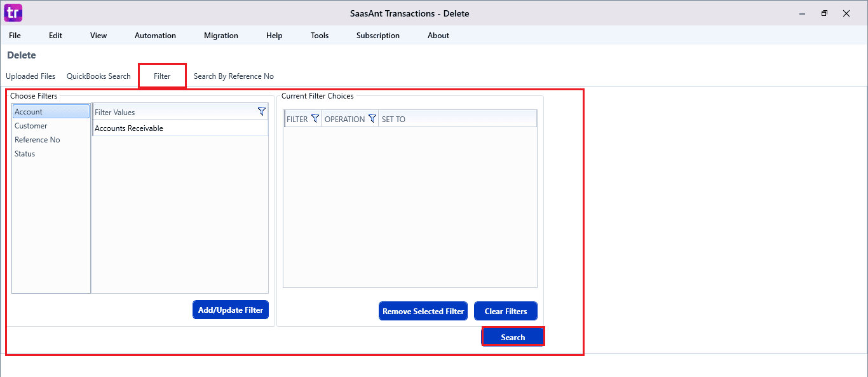
Task: Click the FILTER column funnel icon
Action: coord(315,119)
